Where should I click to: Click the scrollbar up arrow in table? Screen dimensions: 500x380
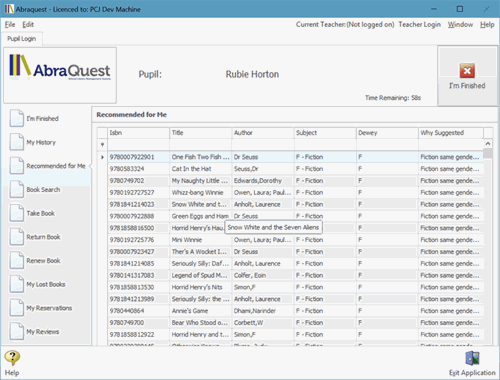click(x=488, y=144)
